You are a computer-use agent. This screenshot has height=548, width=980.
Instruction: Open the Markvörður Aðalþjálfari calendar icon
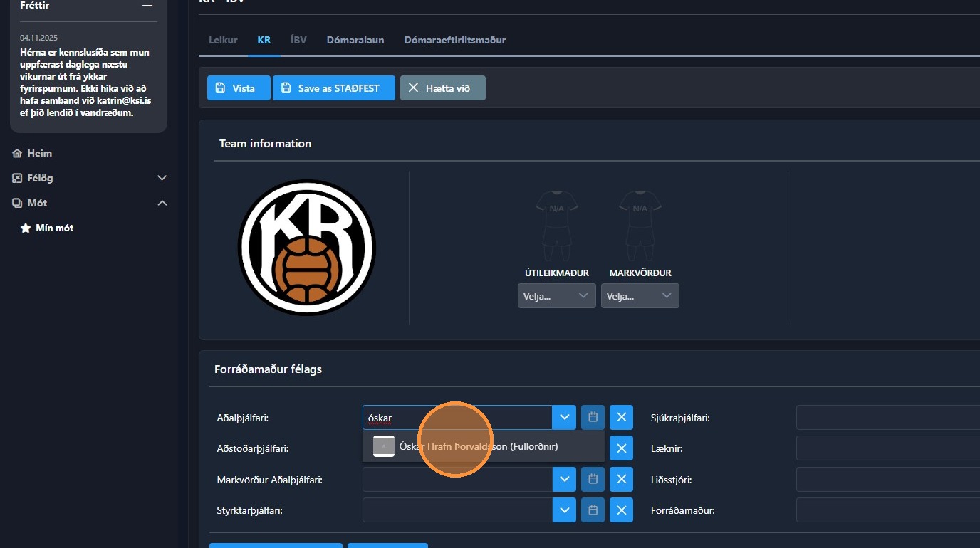[593, 480]
